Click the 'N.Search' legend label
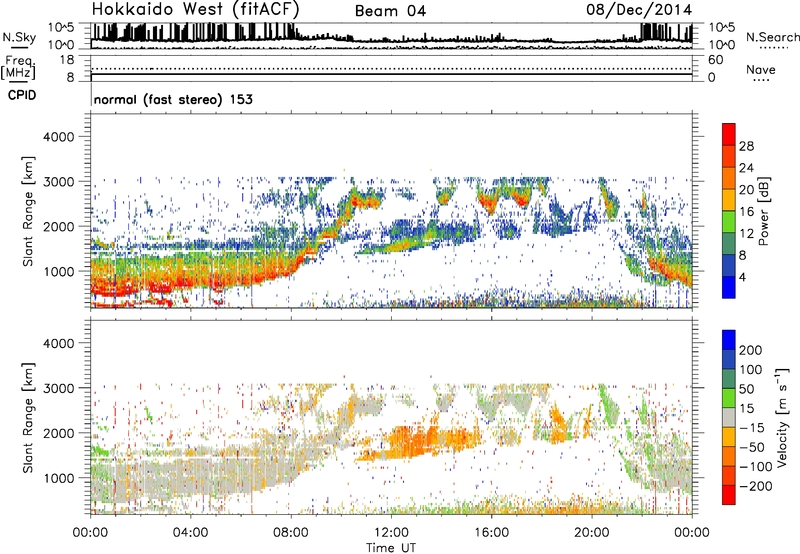Screen dimensions: 800x554 [772, 37]
